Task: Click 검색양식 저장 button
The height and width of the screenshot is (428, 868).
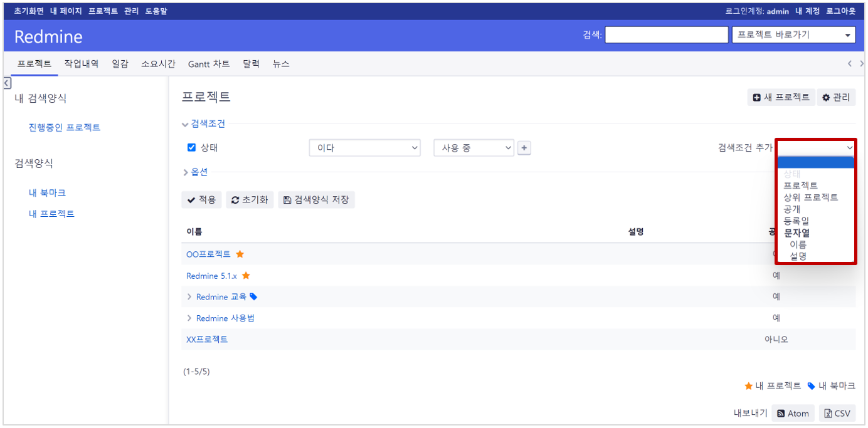Action: pos(316,200)
